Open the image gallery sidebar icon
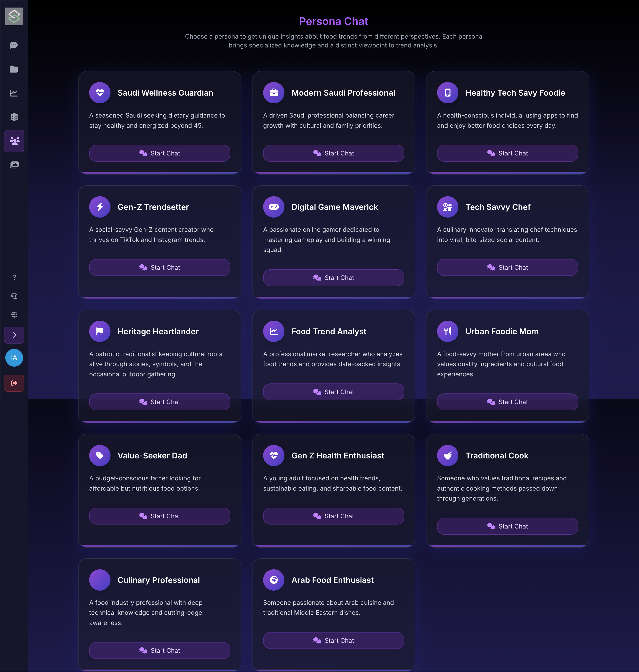The width and height of the screenshot is (639, 672). [14, 165]
